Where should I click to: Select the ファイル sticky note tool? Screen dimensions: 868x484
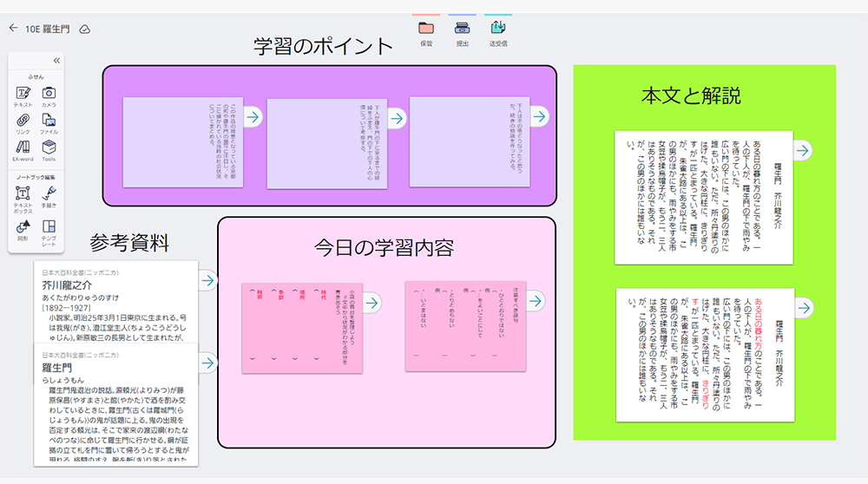pyautogui.click(x=49, y=123)
